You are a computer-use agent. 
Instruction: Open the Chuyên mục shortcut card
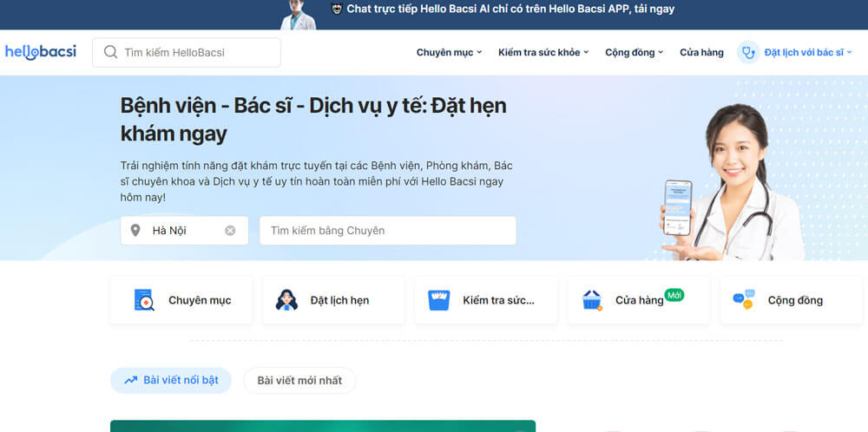coord(181,300)
